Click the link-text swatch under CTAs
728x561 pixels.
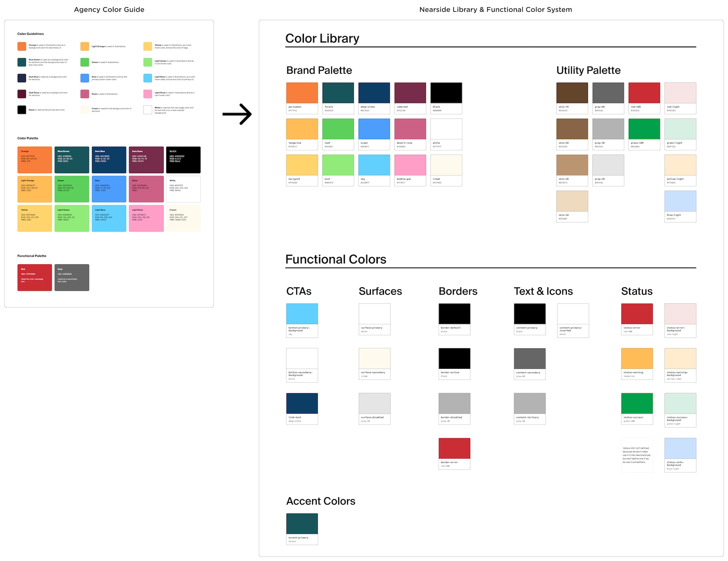coord(302,403)
